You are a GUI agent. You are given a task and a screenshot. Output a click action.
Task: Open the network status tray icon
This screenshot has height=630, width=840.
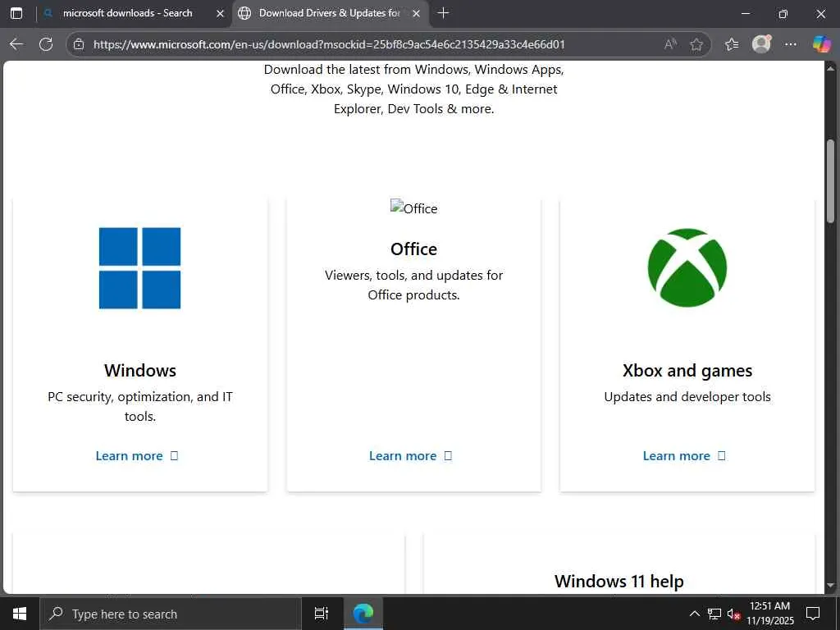[x=714, y=614]
